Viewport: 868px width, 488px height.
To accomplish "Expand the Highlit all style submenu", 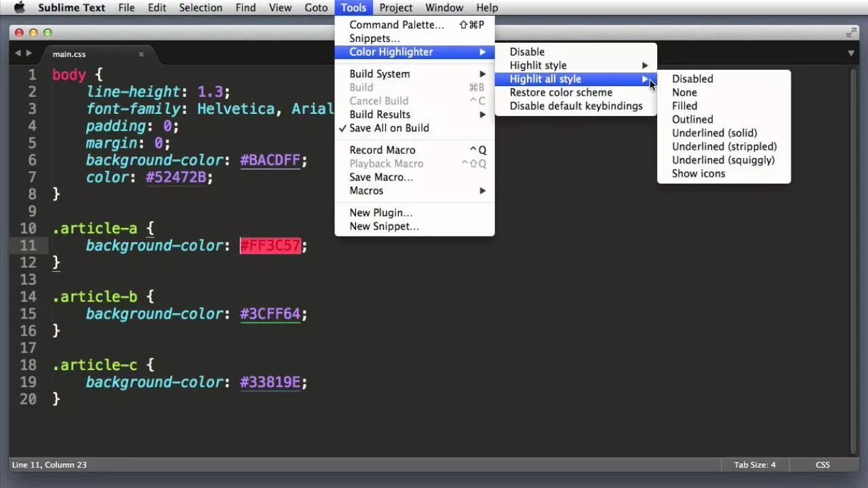I will coord(576,79).
